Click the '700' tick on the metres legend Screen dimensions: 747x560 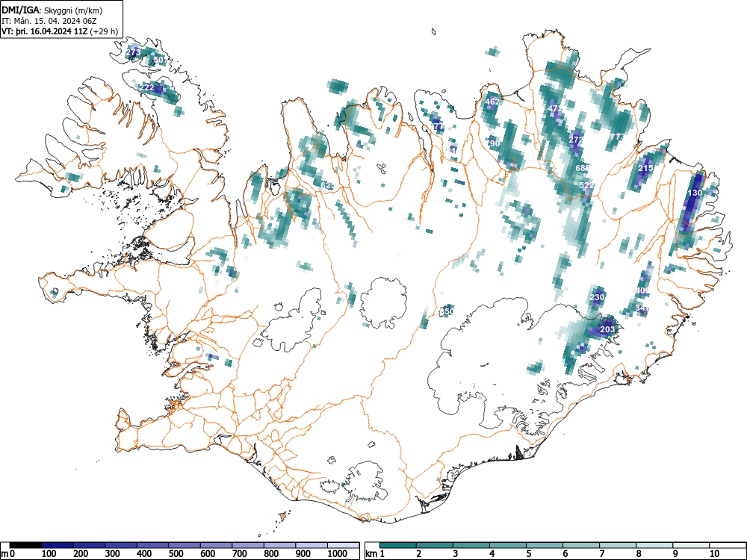(x=240, y=554)
